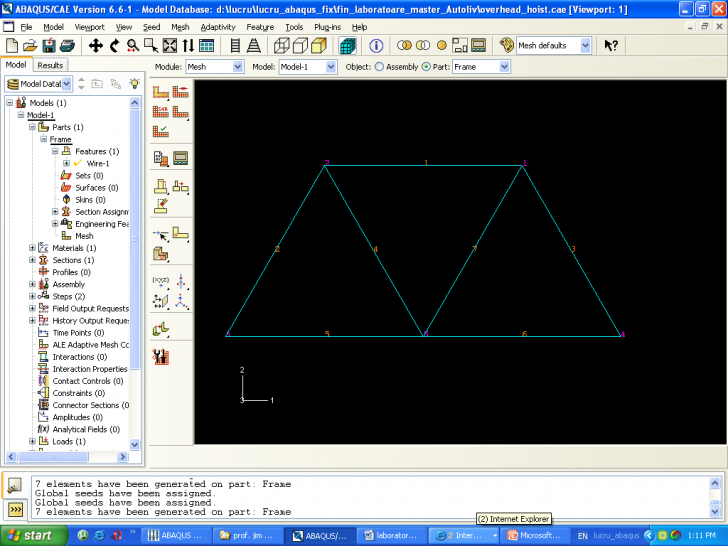Select the Magnify View tool
Viewport: 728px width, 546px height.
(132, 46)
